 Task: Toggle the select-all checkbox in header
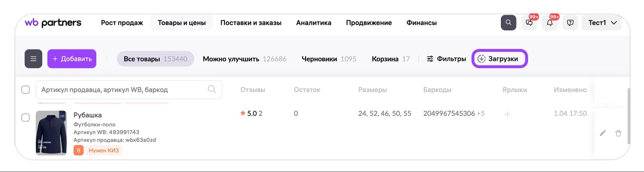pos(25,90)
